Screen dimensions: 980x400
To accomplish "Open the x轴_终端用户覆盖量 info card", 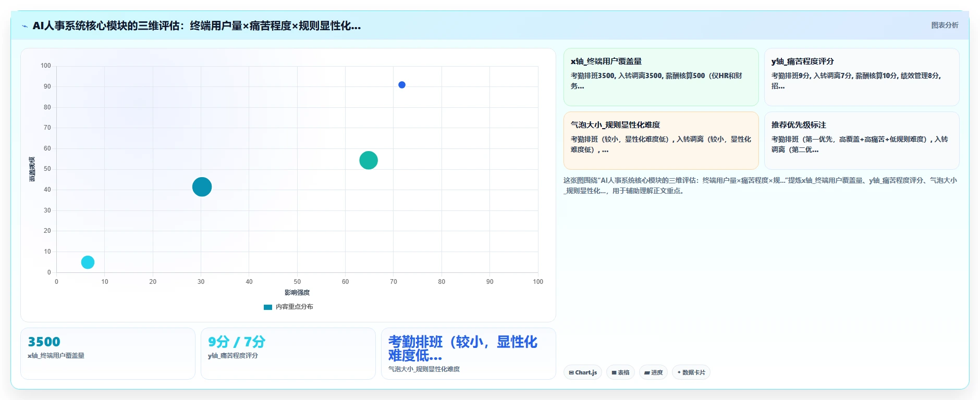I will (x=661, y=77).
